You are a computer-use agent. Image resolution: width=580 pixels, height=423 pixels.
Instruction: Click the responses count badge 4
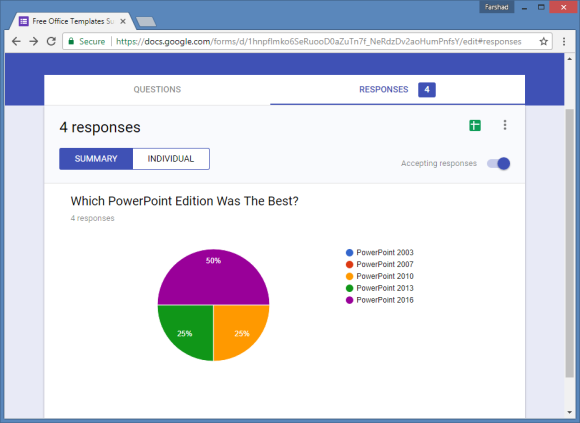click(427, 89)
